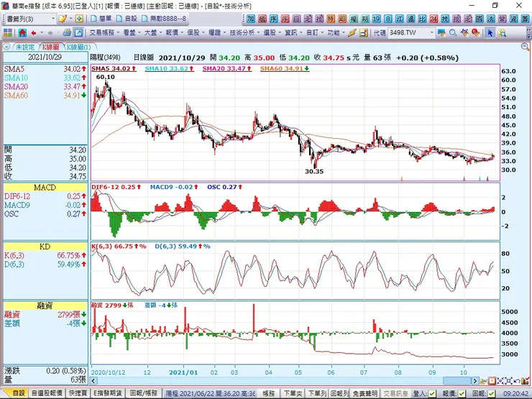
Task: Click the 下單夾 button
Action: click(x=293, y=393)
